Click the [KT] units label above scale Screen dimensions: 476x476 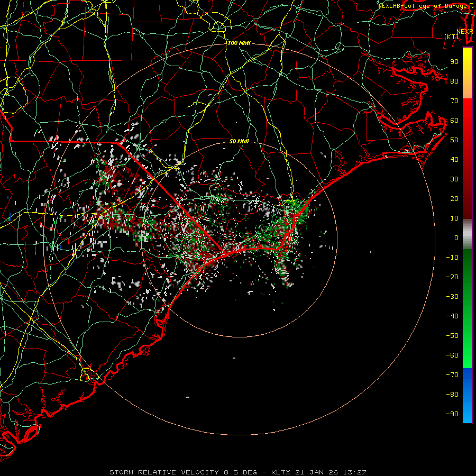[452, 36]
